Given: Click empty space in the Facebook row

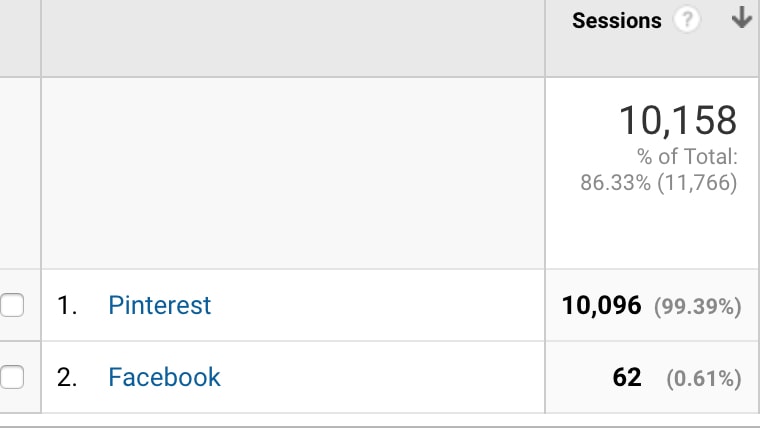Looking at the screenshot, I should [383, 377].
